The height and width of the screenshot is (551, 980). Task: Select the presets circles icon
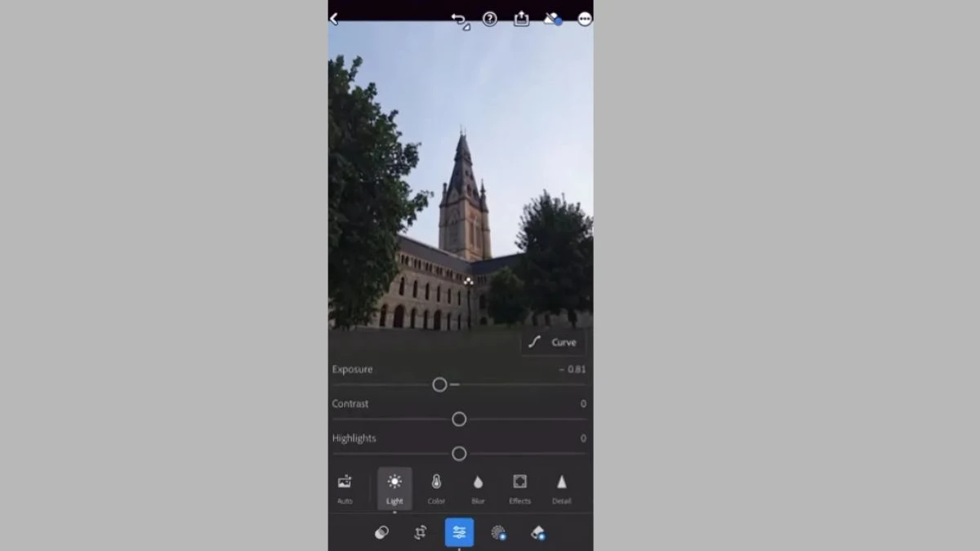pyautogui.click(x=381, y=532)
